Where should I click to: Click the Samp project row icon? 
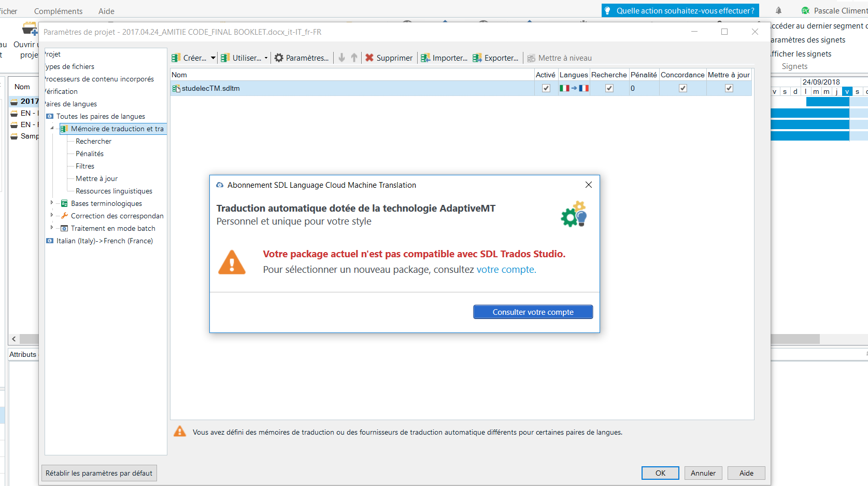[14, 136]
